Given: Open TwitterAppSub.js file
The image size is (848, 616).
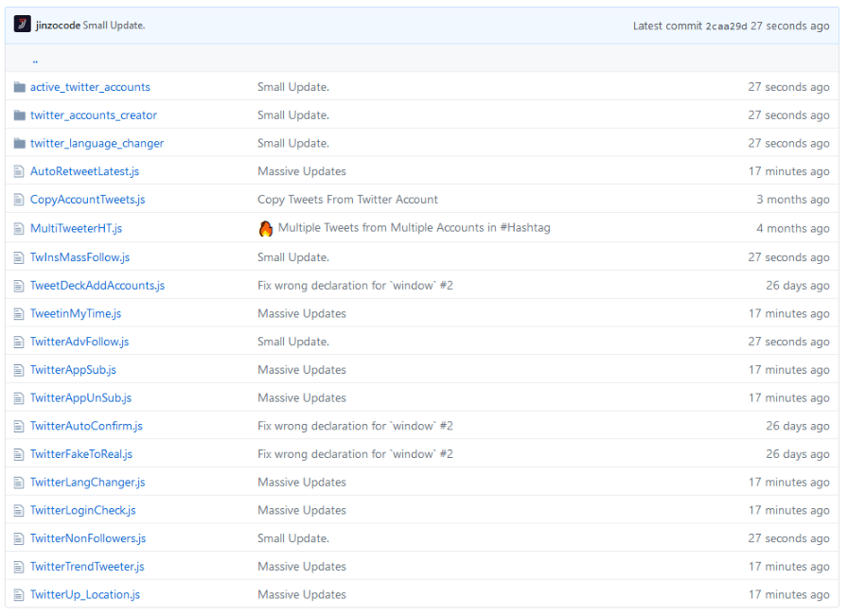Looking at the screenshot, I should 73,370.
